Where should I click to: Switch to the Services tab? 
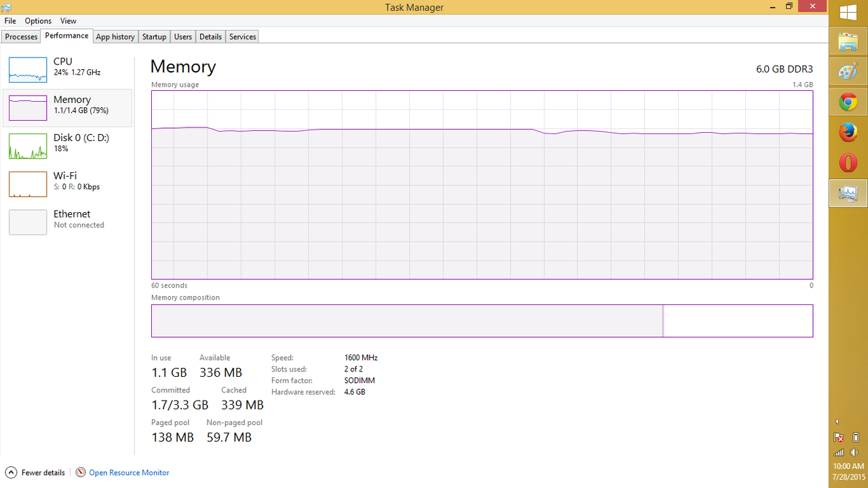[x=243, y=37]
